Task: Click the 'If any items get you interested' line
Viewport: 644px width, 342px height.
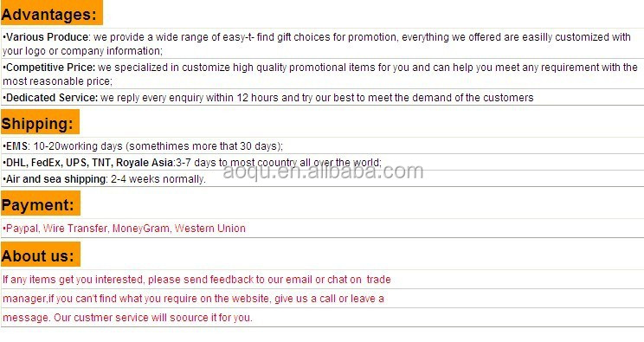Action: 196,280
